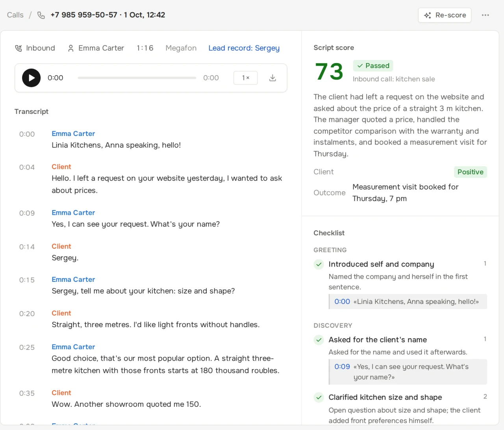Click "Inbound call: kitchen sale" script name
This screenshot has width=504, height=430.
point(394,79)
